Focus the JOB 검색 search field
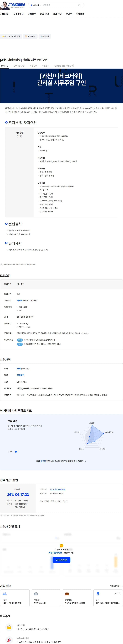Screen dimensions: 123x644 click(x=60, y=5)
